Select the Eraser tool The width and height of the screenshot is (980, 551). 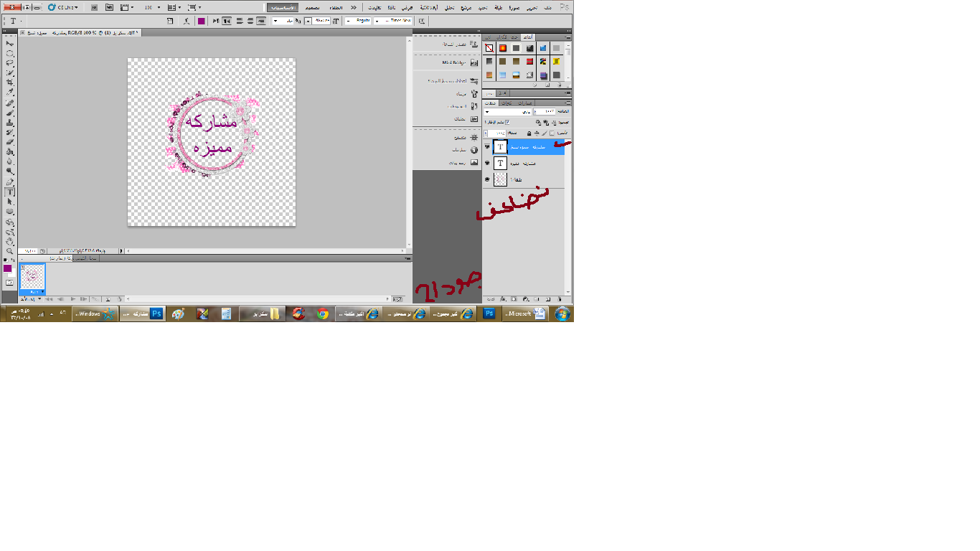[10, 142]
